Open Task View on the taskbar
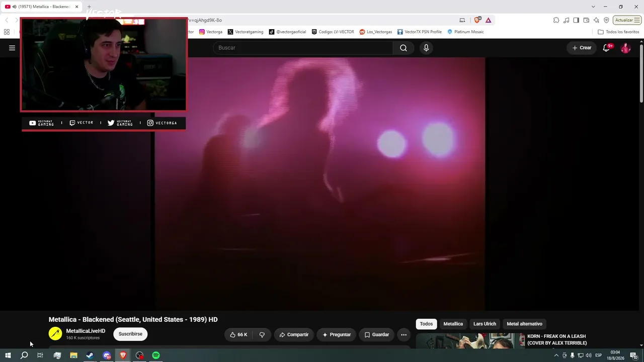The height and width of the screenshot is (362, 644). (40, 355)
